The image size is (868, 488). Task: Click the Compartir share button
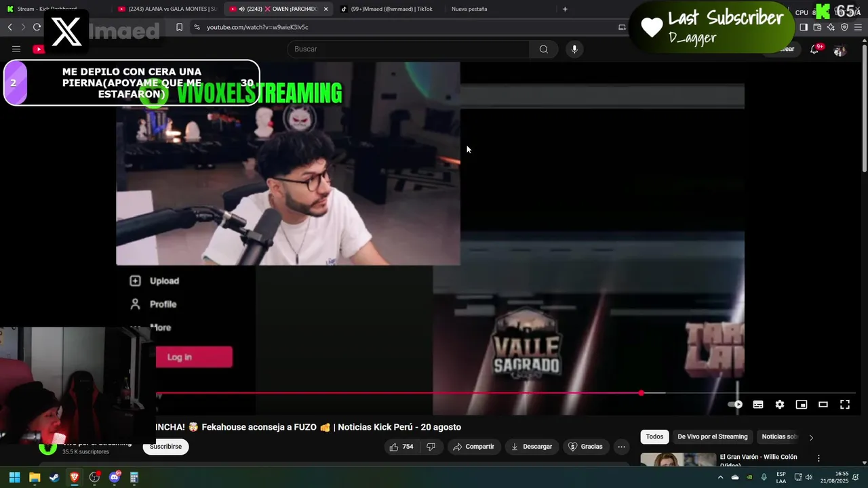pyautogui.click(x=474, y=447)
